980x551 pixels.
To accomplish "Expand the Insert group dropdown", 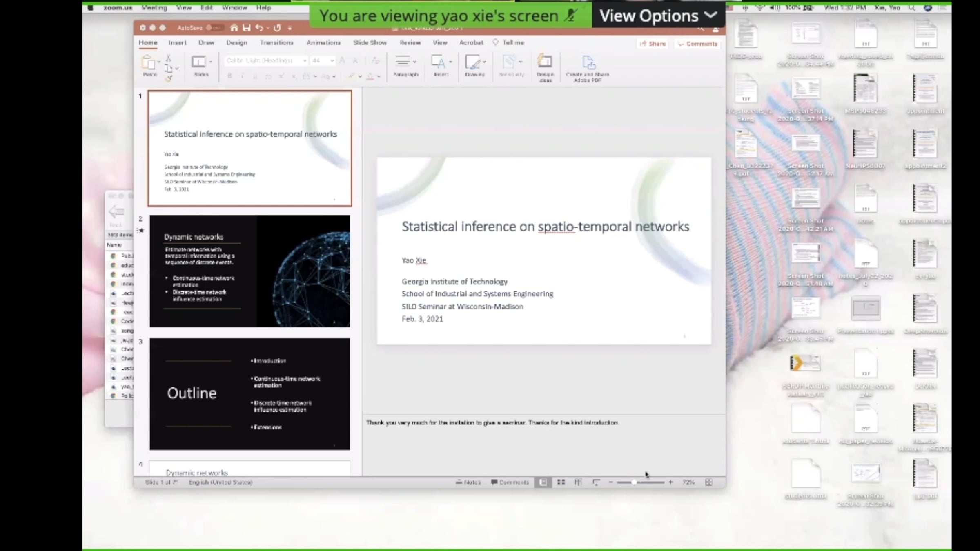I will (x=450, y=62).
